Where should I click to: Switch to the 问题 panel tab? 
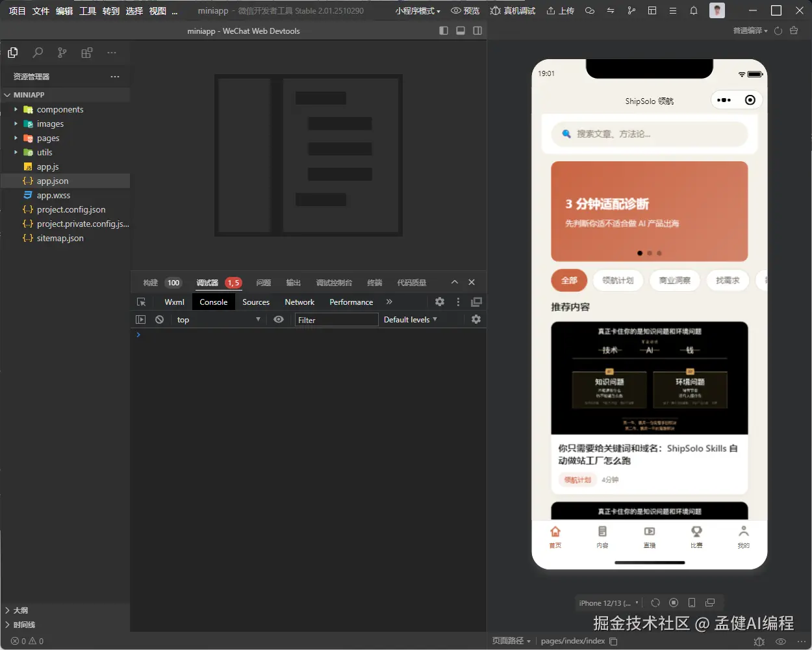click(263, 283)
